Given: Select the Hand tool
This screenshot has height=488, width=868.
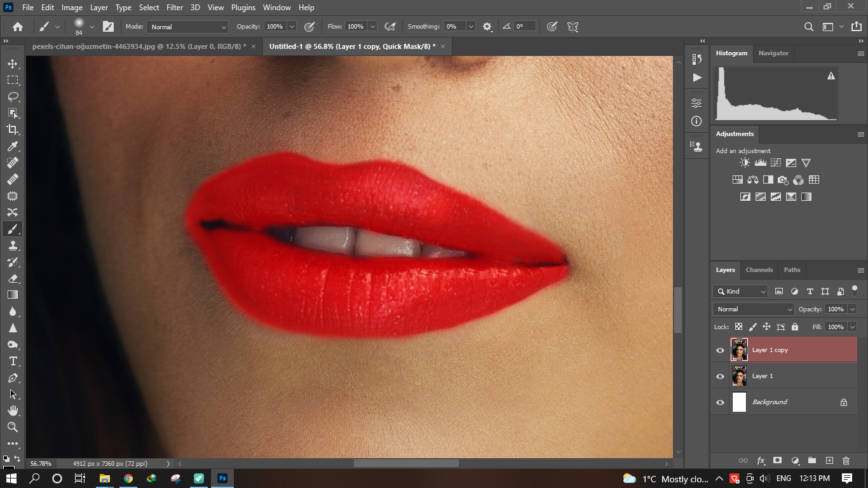Looking at the screenshot, I should (x=13, y=410).
